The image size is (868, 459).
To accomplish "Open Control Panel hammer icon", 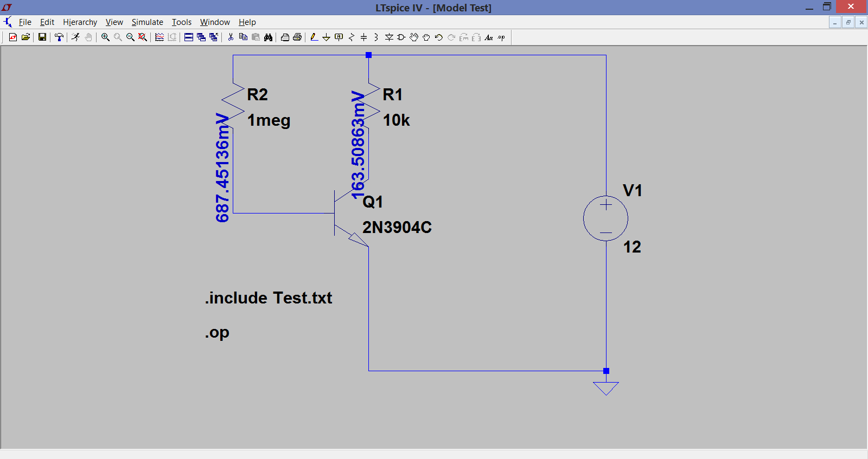I will coord(59,37).
